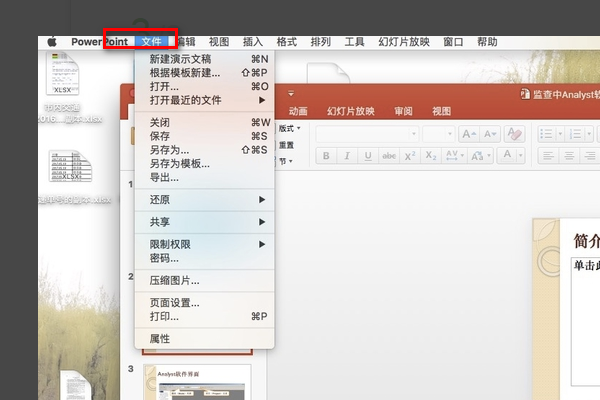
Task: Toggle superscript formatting
Action: (410, 156)
